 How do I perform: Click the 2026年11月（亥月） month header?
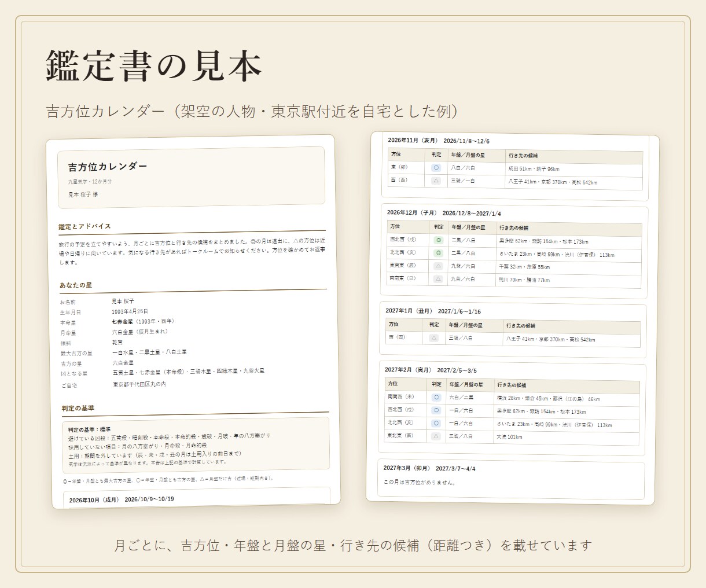coord(439,141)
